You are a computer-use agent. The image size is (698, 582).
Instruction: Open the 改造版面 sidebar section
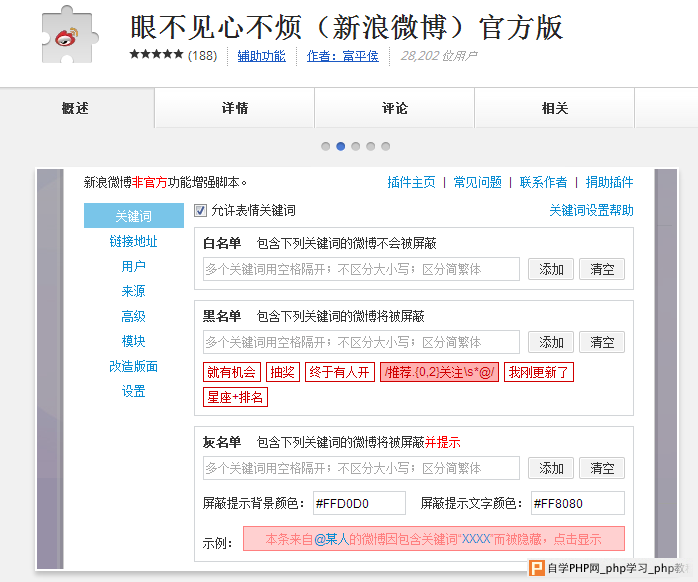[x=134, y=366]
